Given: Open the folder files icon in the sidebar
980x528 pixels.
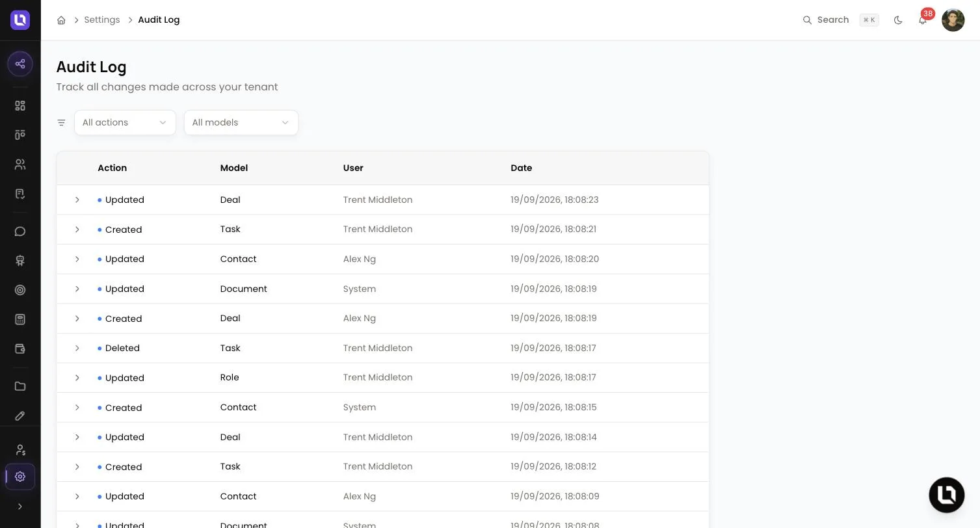Looking at the screenshot, I should [x=20, y=386].
